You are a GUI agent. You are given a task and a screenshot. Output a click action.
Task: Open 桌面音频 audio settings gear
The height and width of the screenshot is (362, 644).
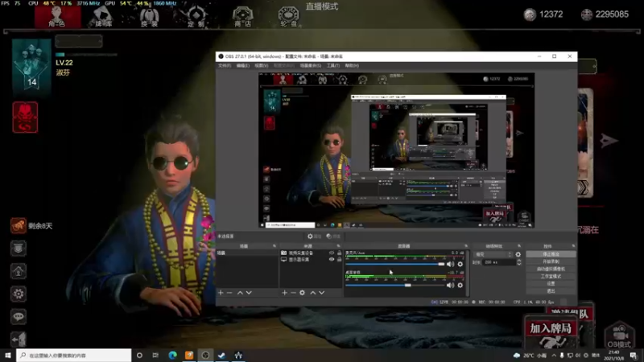click(460, 285)
